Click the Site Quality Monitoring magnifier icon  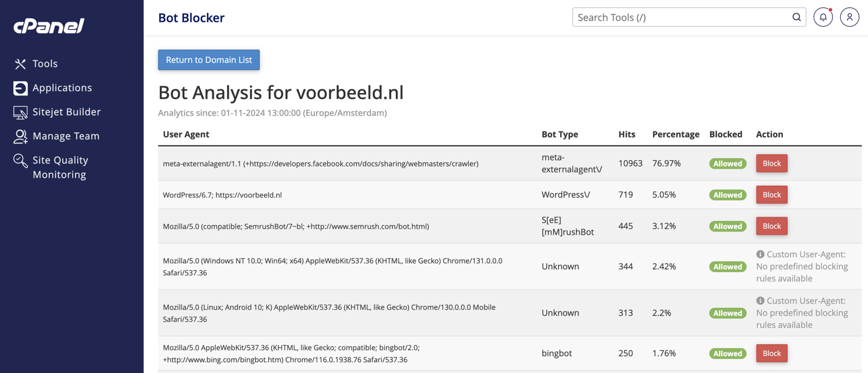click(21, 161)
